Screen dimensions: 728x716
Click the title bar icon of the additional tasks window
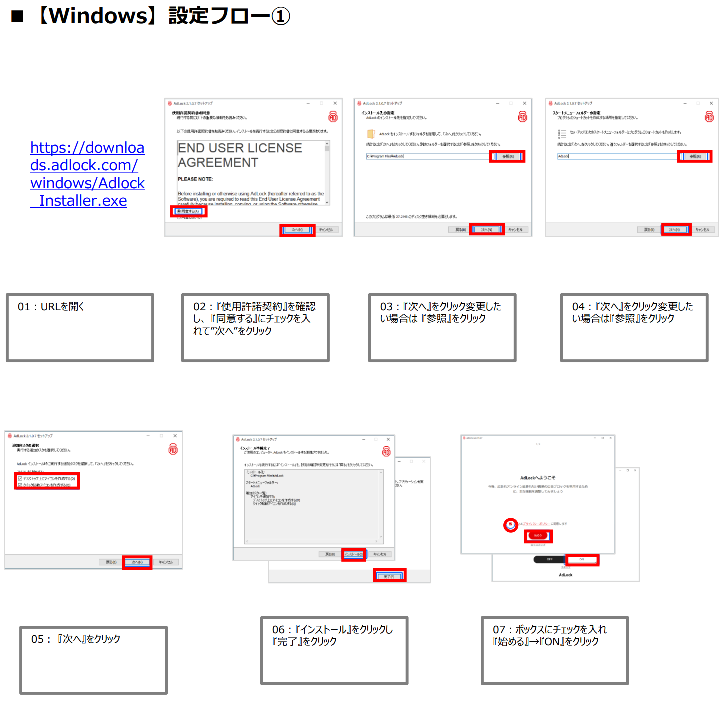(10, 436)
